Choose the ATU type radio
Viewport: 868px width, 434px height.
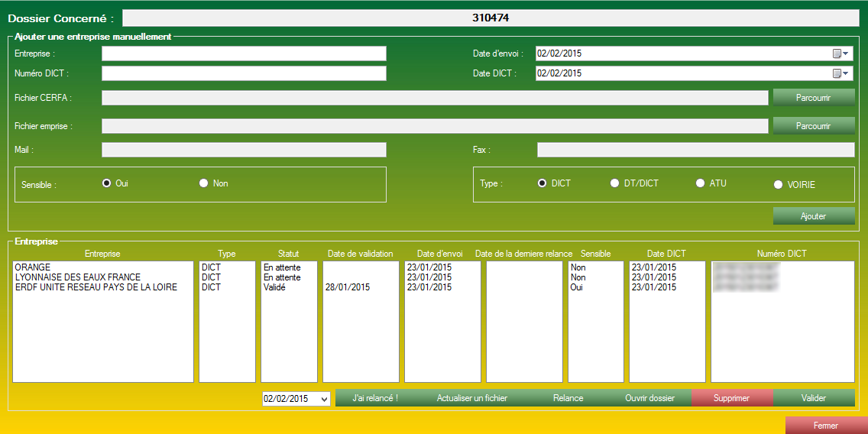[x=700, y=183]
